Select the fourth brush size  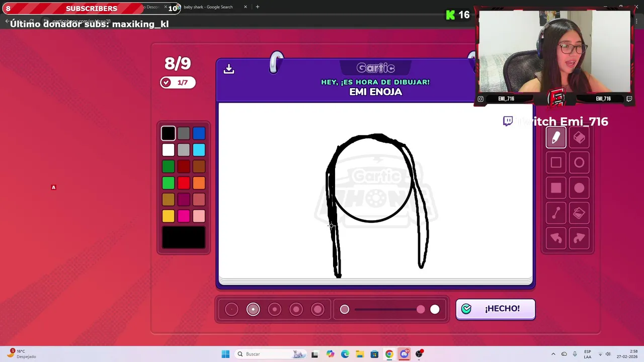(296, 309)
